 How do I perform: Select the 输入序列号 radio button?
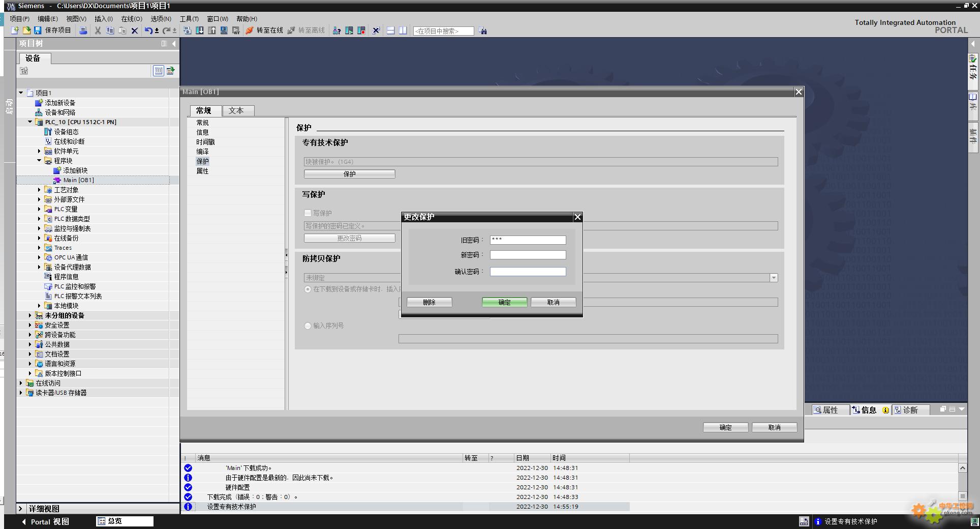(308, 326)
